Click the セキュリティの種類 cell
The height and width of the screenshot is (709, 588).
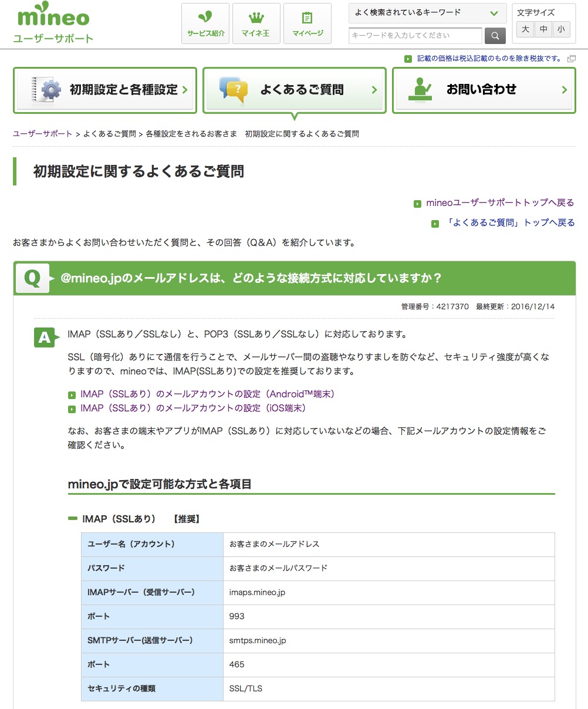click(x=153, y=689)
